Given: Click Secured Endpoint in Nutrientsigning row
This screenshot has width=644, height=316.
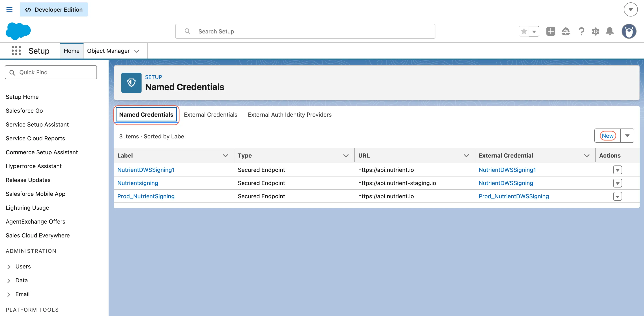Looking at the screenshot, I should 261,183.
